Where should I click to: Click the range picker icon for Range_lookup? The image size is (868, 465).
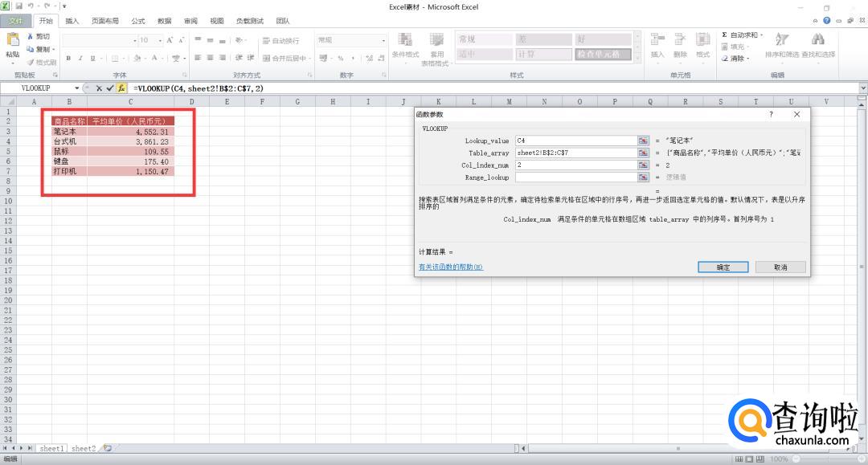pyautogui.click(x=643, y=177)
